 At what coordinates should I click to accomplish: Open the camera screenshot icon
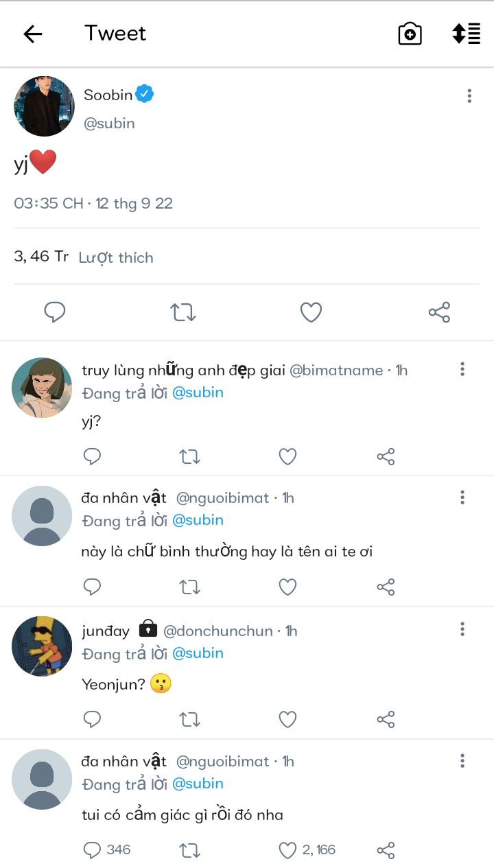point(410,34)
